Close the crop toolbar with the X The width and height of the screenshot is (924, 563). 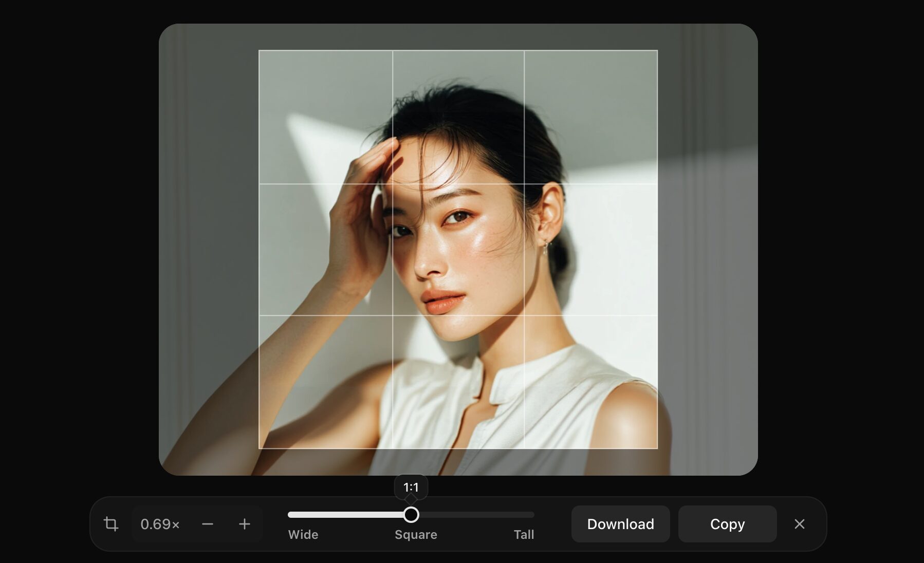point(799,524)
